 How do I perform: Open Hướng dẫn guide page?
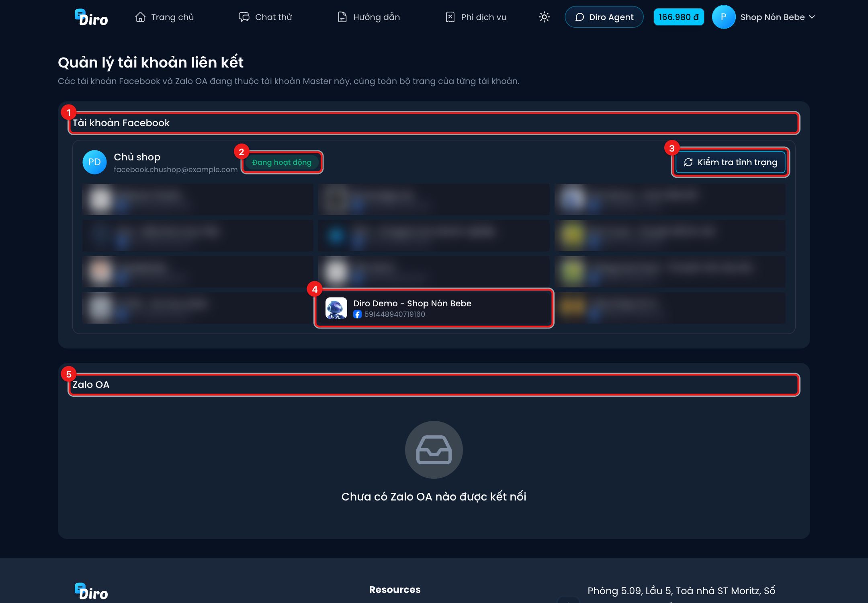coord(368,17)
